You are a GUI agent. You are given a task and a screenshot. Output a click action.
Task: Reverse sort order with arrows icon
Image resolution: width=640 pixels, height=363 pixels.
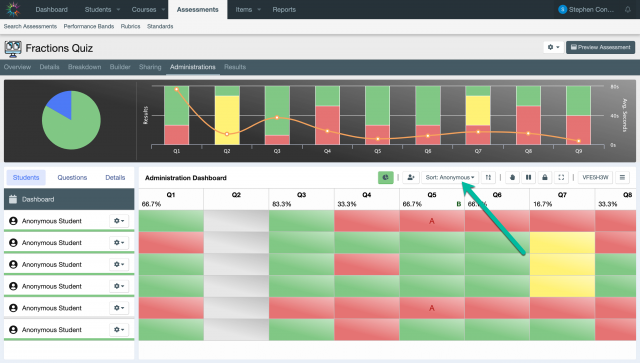coord(488,178)
